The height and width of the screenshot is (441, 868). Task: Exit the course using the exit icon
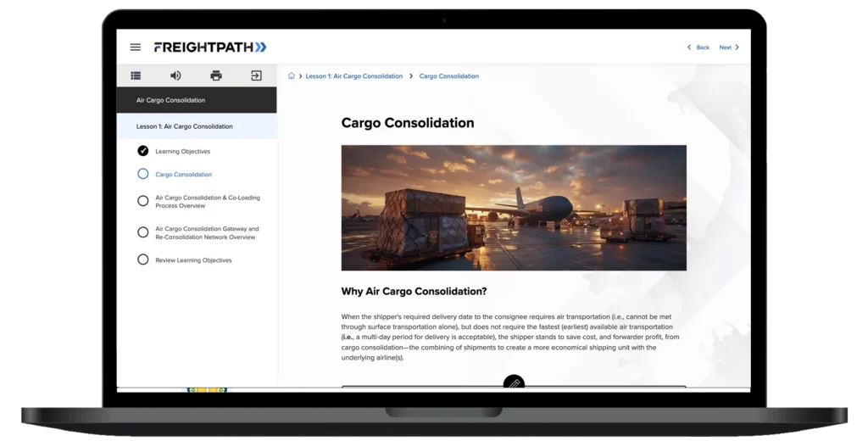pos(256,75)
